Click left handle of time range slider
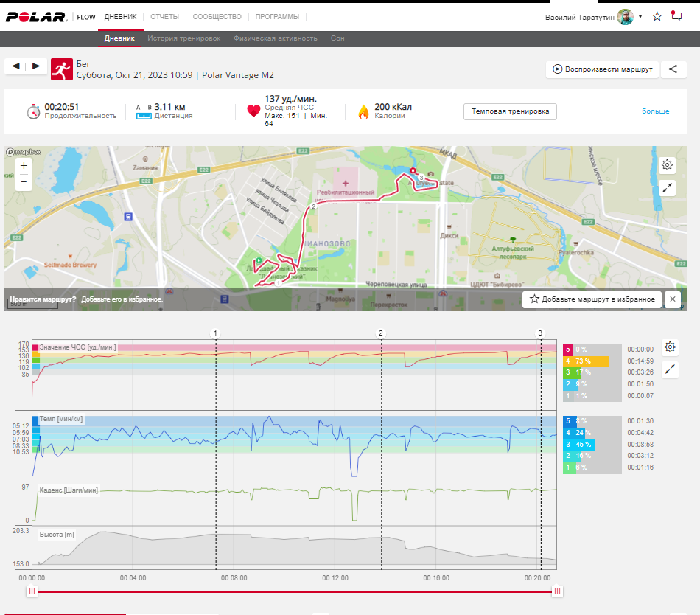 (x=32, y=591)
